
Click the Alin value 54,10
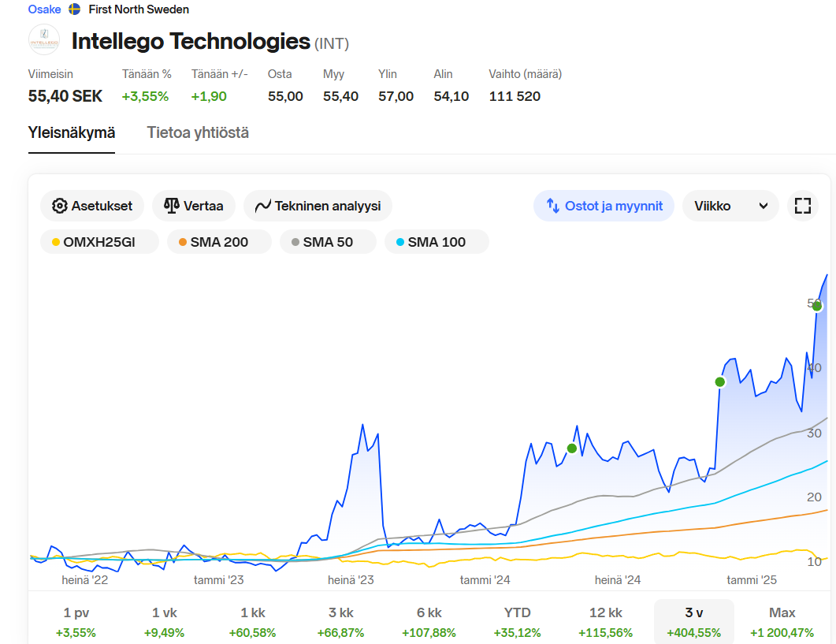(451, 97)
